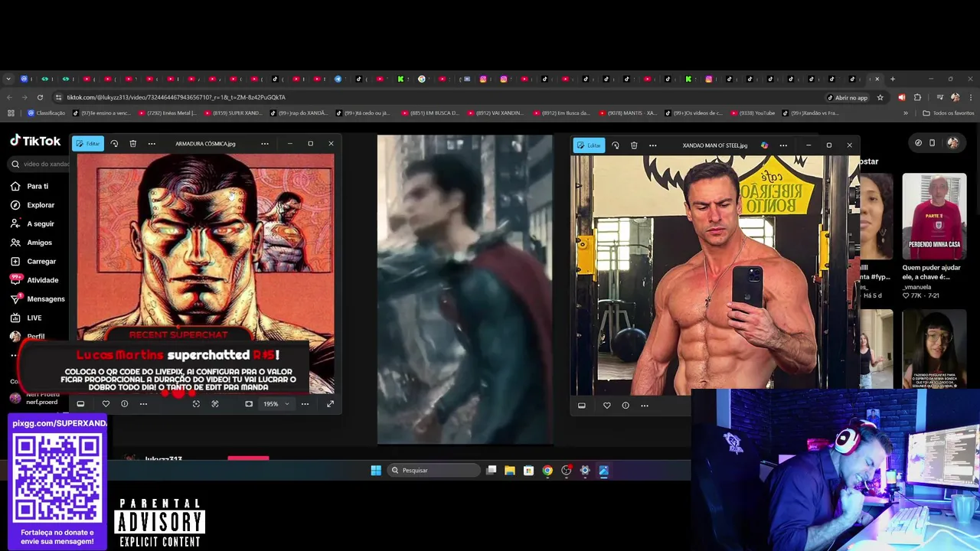Delete image in XANDAO MAN OF STEEL window

634,145
